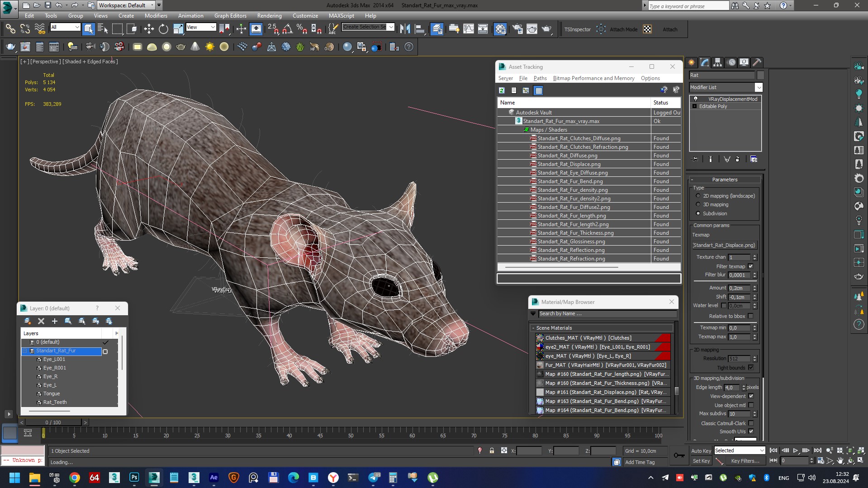Click the object color swatch beside Rat
The width and height of the screenshot is (868, 488).
760,75
